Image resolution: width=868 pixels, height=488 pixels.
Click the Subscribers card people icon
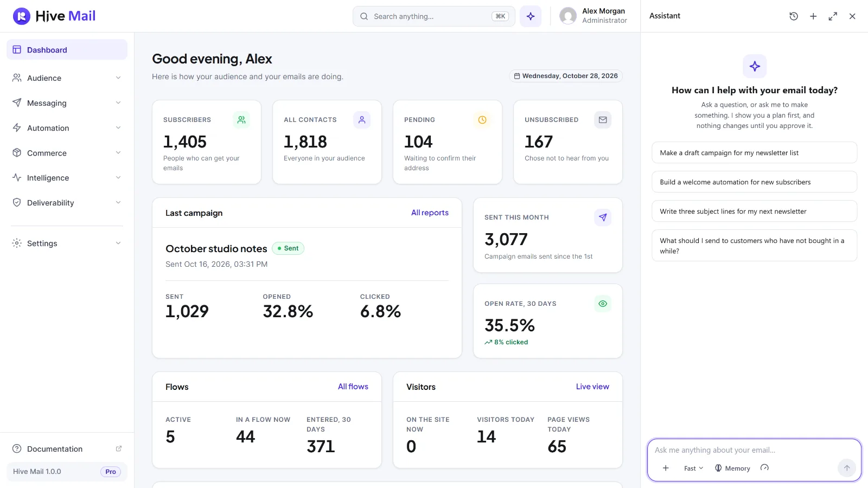click(241, 120)
